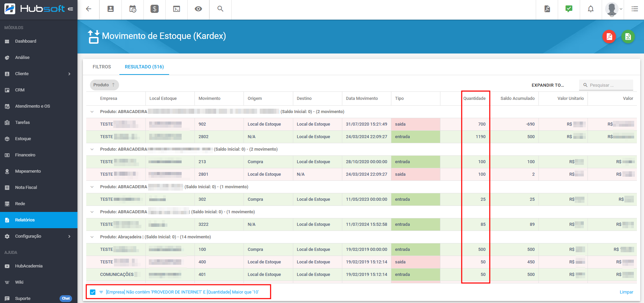Open the list menu icon at top right
The width and height of the screenshot is (644, 303).
pos(635,9)
